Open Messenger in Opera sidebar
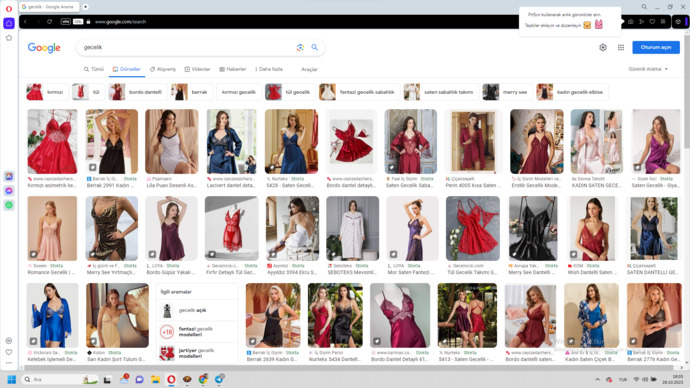The image size is (690, 388). pyautogui.click(x=9, y=191)
